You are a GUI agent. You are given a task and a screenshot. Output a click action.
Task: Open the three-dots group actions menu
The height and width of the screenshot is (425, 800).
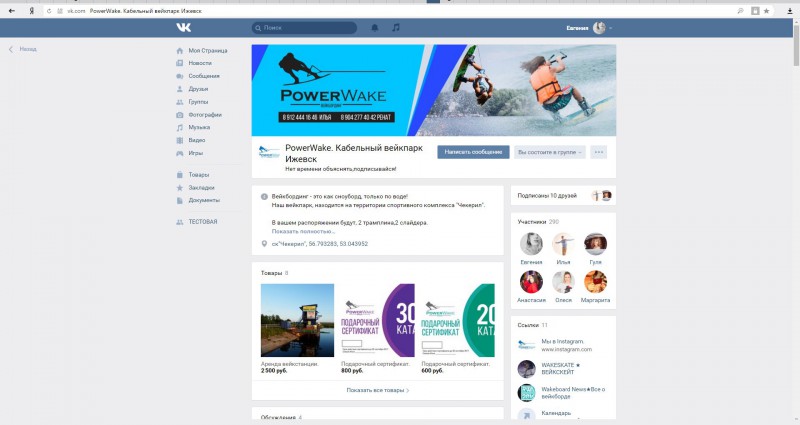[x=599, y=152]
